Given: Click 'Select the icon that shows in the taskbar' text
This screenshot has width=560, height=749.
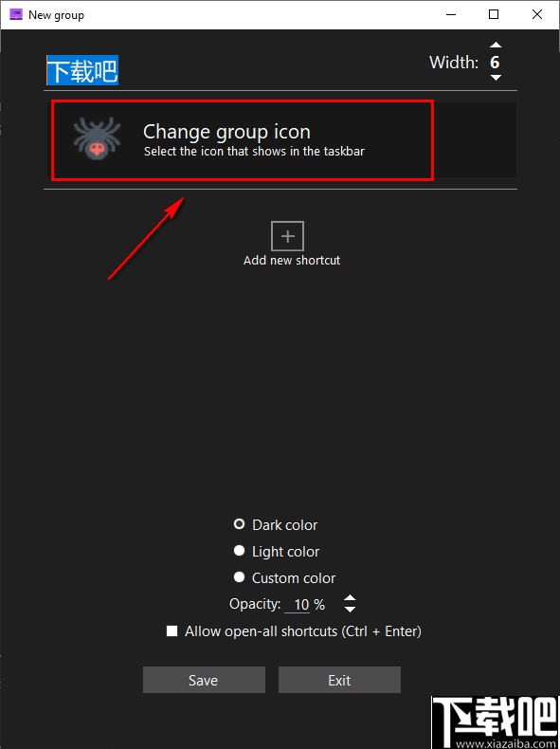Looking at the screenshot, I should coord(255,152).
